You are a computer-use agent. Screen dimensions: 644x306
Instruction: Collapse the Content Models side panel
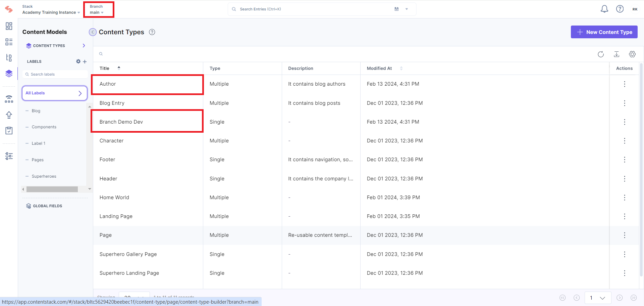[93, 32]
